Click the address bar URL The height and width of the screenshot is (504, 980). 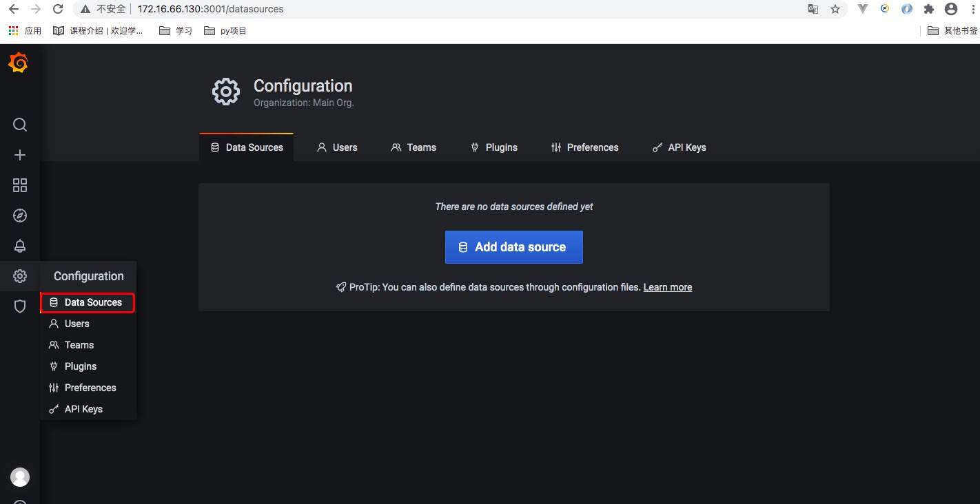click(211, 9)
